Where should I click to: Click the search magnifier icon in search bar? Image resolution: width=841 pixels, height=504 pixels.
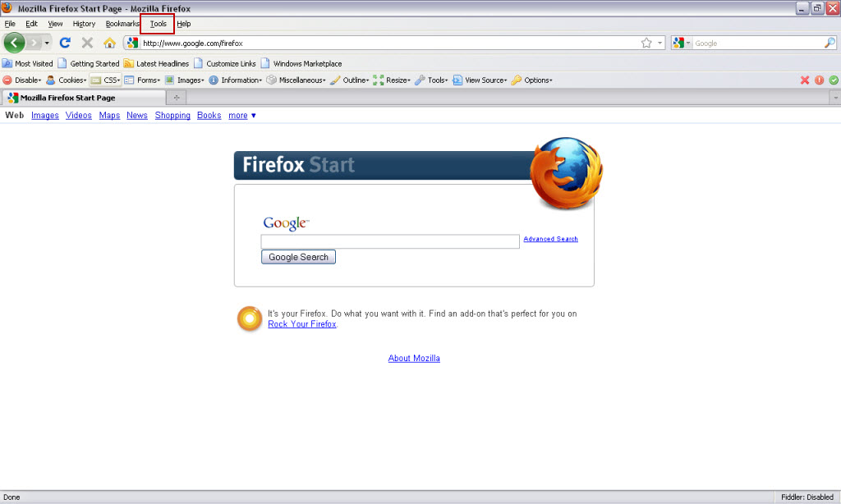(x=830, y=43)
